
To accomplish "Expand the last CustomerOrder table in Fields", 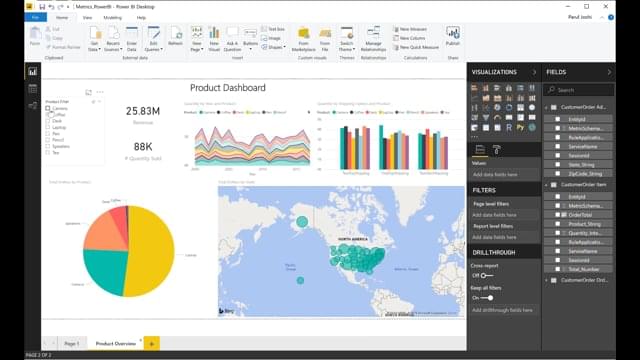I will pyautogui.click(x=547, y=280).
